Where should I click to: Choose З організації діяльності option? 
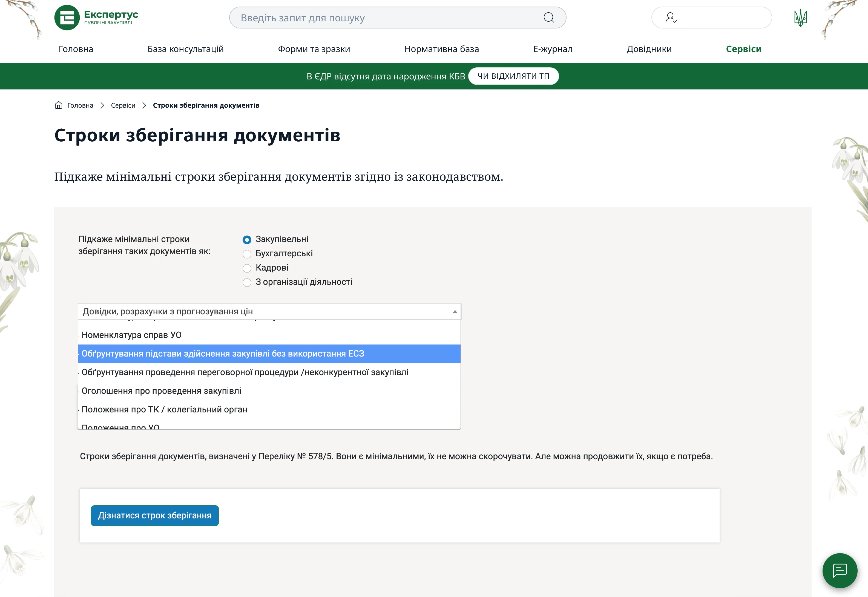click(247, 282)
